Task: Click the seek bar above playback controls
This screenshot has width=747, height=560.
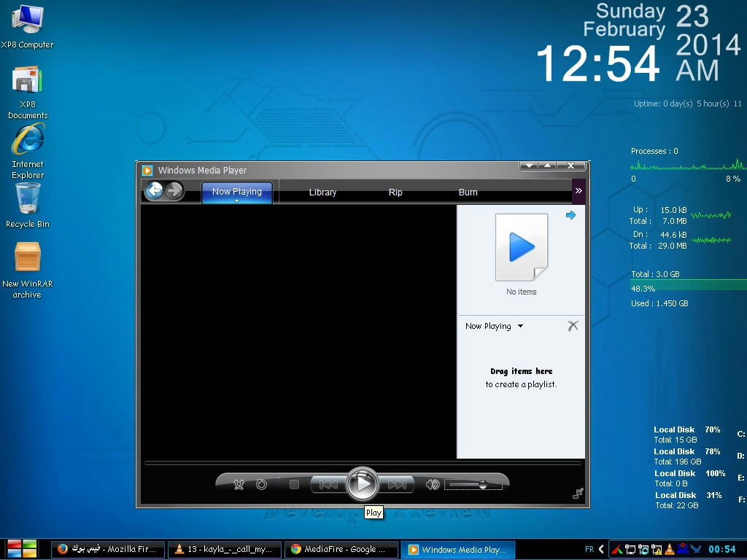Action: tap(363, 463)
